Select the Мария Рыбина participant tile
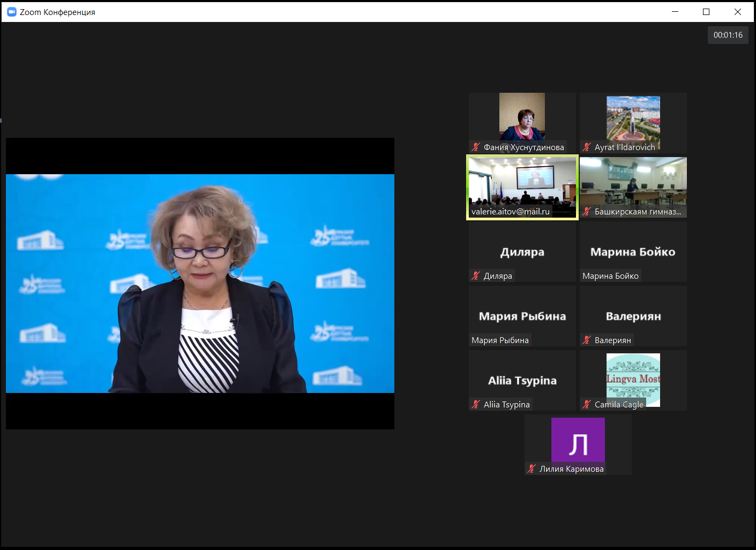The image size is (756, 550). pyautogui.click(x=522, y=316)
